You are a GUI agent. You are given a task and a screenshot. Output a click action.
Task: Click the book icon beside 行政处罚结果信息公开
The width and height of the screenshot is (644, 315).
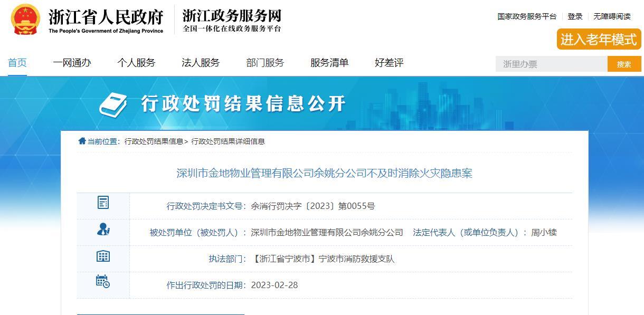(113, 104)
